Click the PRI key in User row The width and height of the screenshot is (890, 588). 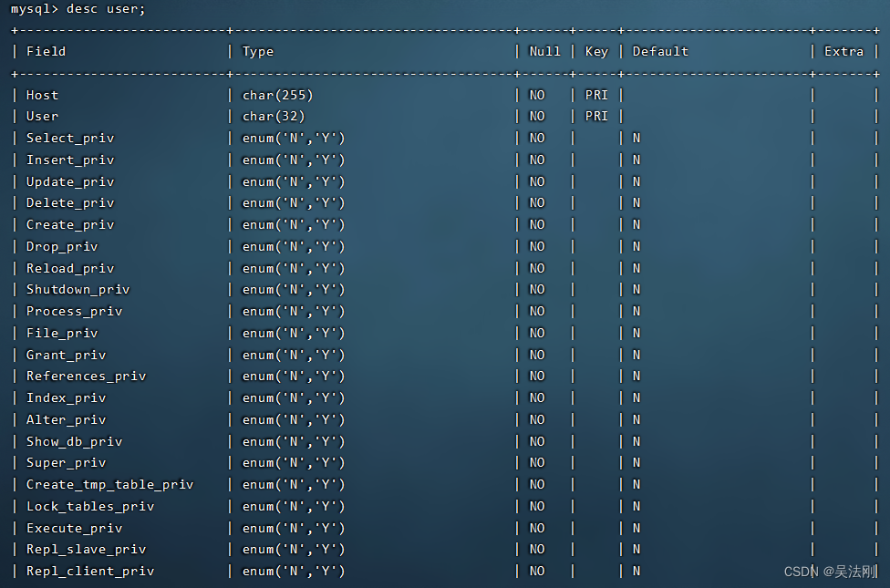[x=596, y=117]
